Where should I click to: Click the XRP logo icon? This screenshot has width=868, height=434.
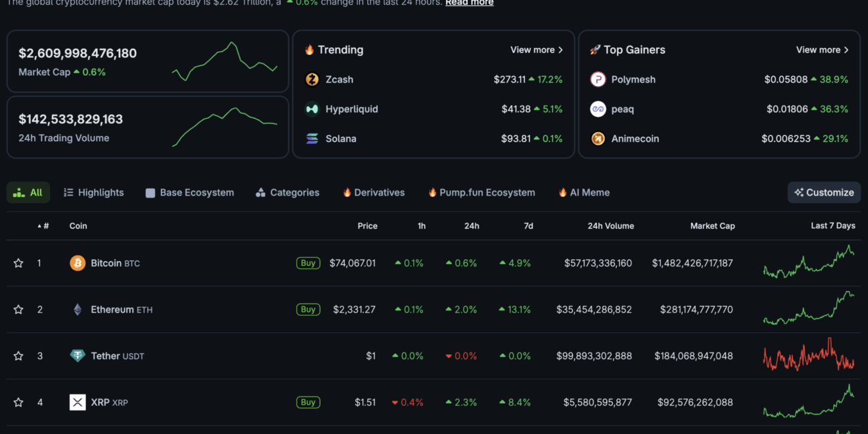coord(77,403)
